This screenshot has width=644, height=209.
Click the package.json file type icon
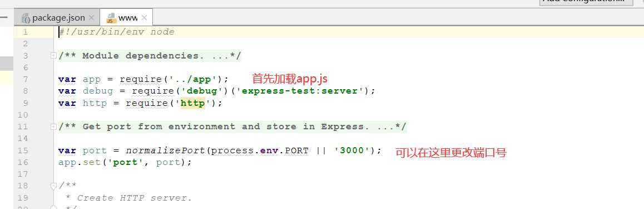pyautogui.click(x=26, y=18)
